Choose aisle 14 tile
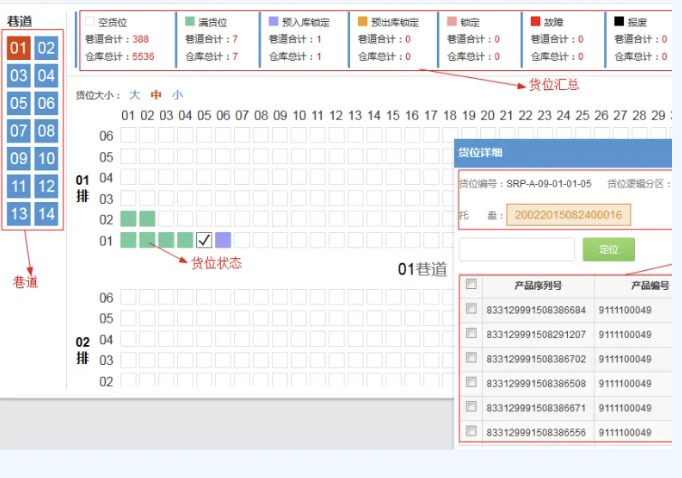 46,214
